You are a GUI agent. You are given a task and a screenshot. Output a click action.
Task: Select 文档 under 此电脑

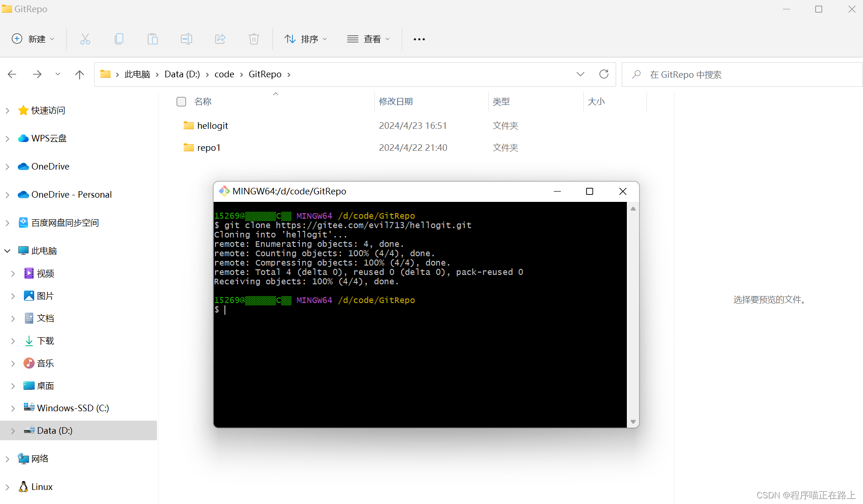[x=39, y=319]
